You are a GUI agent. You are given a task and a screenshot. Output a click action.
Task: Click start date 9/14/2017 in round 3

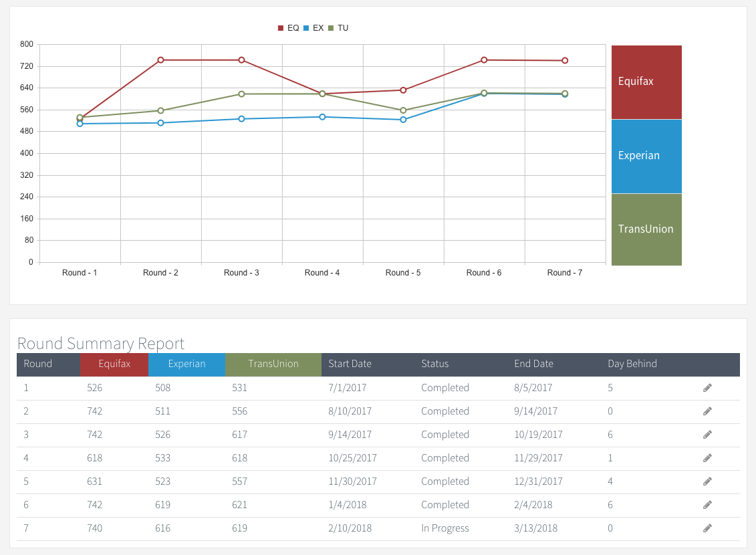[350, 435]
